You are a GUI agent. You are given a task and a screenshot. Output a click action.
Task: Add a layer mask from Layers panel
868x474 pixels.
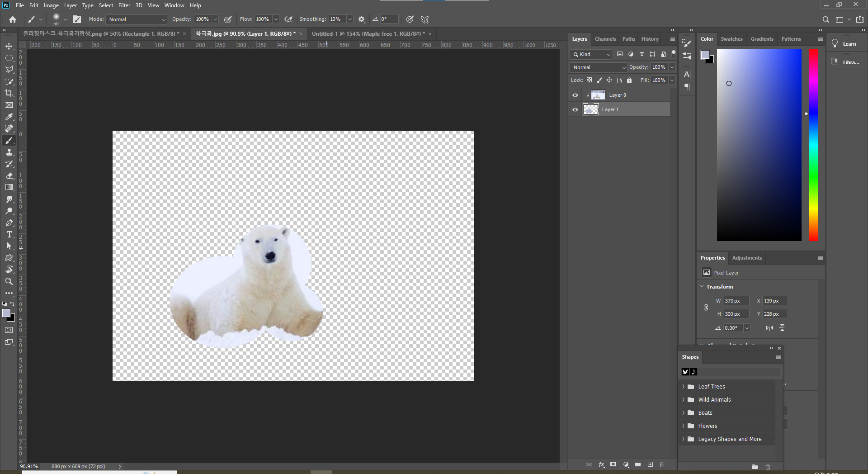click(x=613, y=465)
